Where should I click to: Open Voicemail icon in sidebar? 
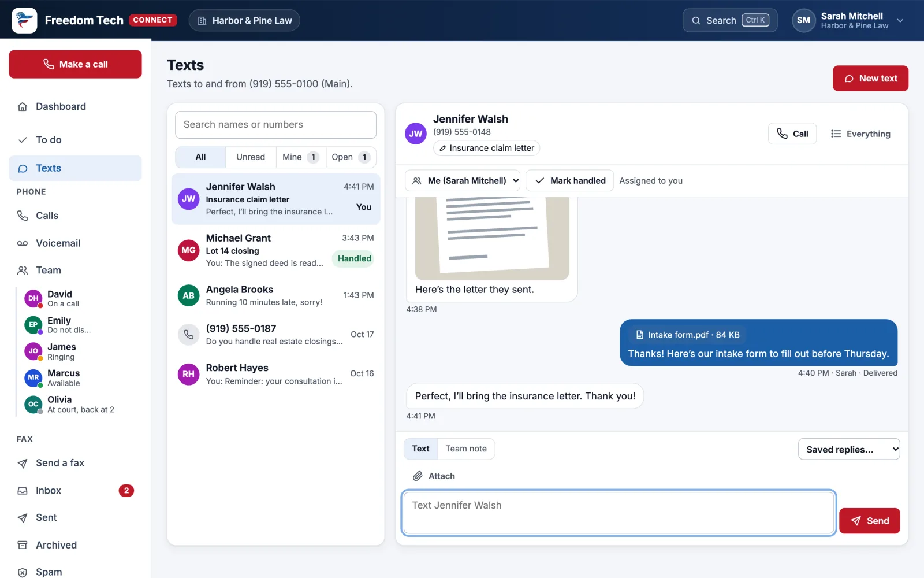[x=23, y=243]
